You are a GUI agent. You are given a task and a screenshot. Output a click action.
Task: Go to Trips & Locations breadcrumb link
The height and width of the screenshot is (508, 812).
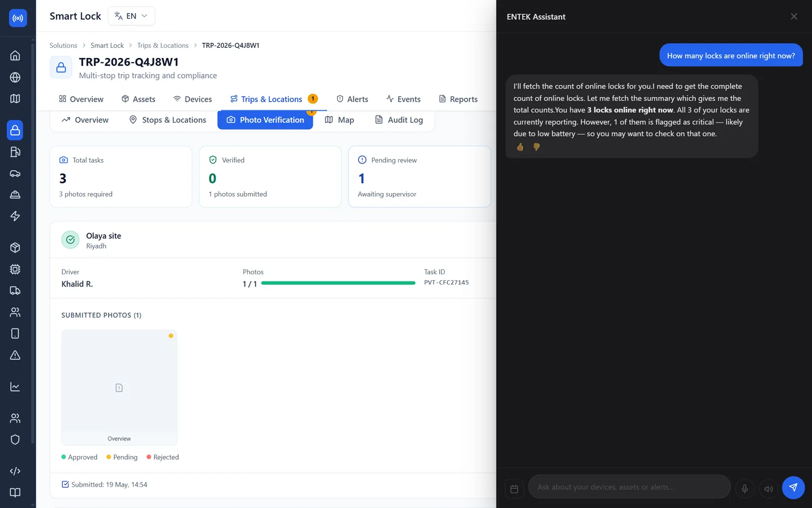click(163, 45)
